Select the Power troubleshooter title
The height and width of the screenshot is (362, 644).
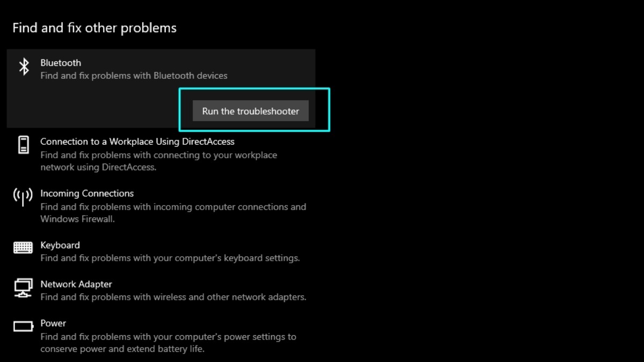click(53, 323)
